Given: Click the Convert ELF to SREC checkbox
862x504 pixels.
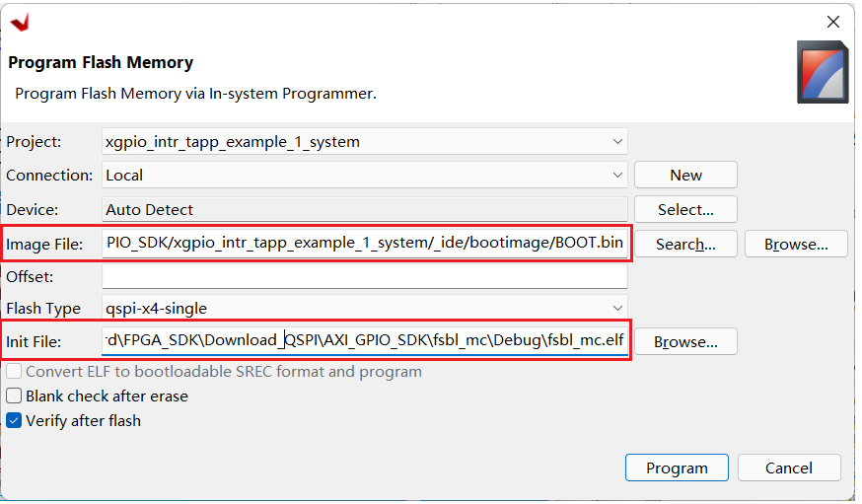Looking at the screenshot, I should point(15,372).
